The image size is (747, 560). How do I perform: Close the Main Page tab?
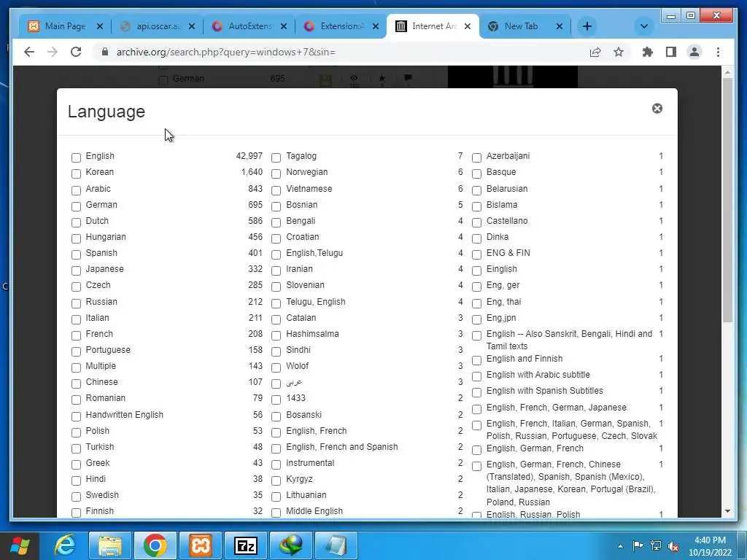pos(99,26)
